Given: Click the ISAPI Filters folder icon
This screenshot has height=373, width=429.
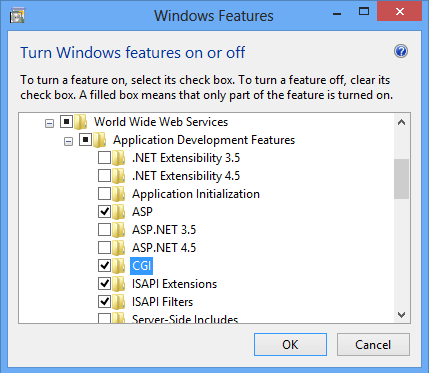Looking at the screenshot, I should (x=119, y=302).
